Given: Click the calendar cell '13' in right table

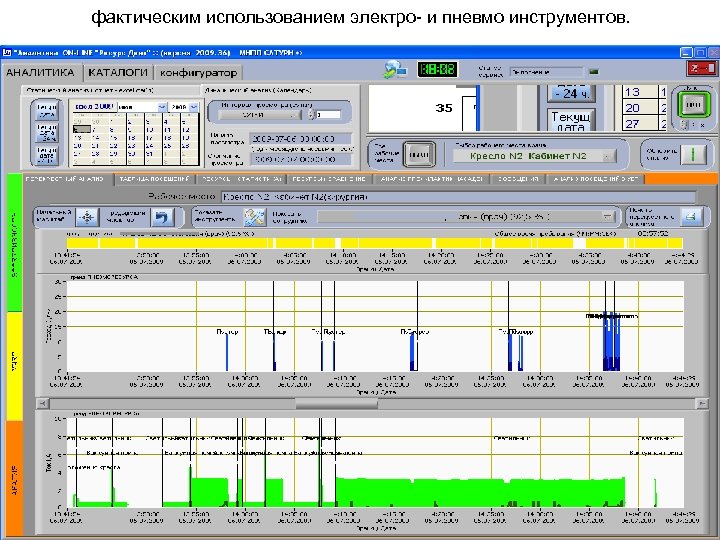Looking at the screenshot, I should click(640, 92).
